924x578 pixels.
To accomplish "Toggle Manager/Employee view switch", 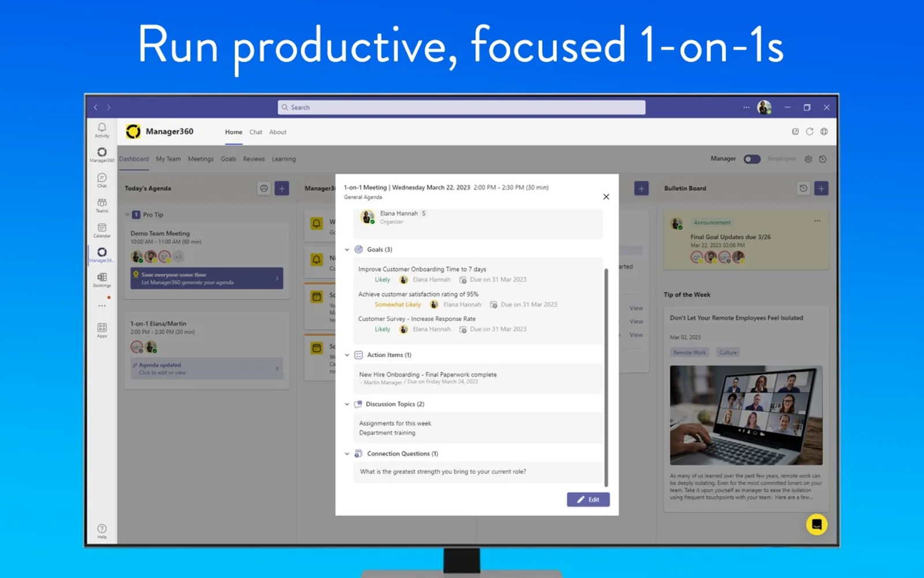I will point(752,159).
